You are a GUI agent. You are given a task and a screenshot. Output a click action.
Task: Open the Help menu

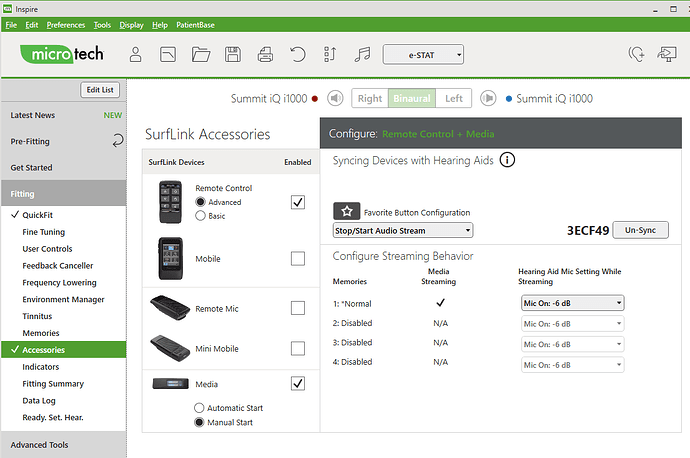160,25
